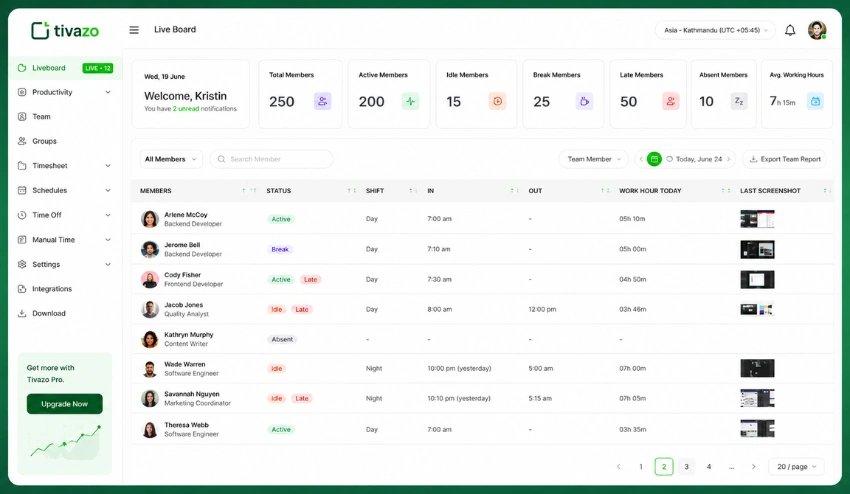Click the LIVE - 12 badge
This screenshot has height=494, width=850.
click(x=98, y=68)
